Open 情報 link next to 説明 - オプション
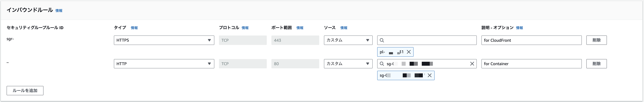Screen dimensions: 644x102 (x=519, y=28)
